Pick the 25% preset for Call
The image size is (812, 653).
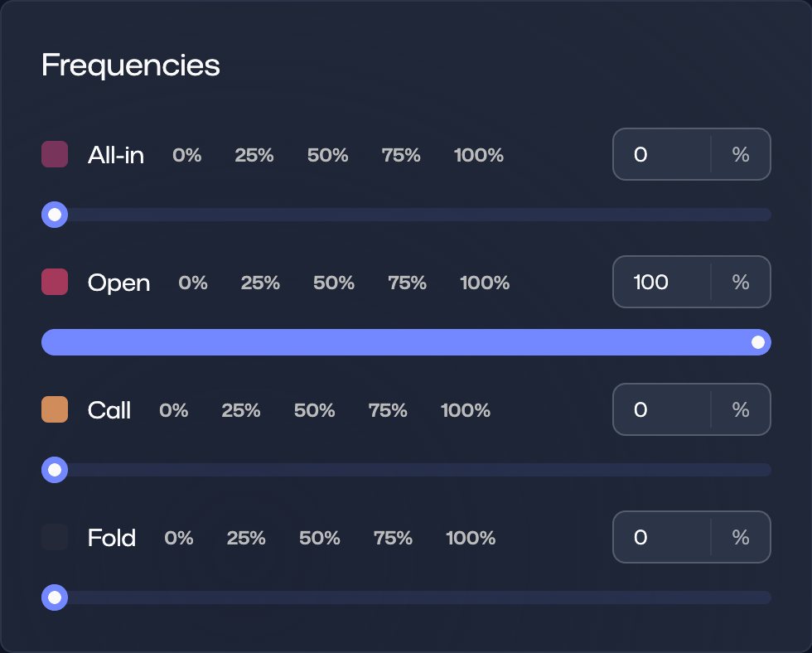click(x=240, y=410)
